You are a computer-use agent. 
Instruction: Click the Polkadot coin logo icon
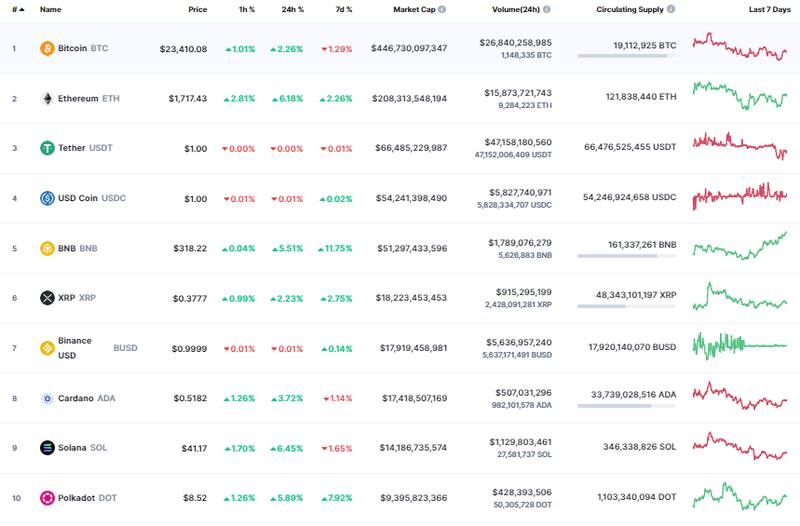tap(47, 498)
